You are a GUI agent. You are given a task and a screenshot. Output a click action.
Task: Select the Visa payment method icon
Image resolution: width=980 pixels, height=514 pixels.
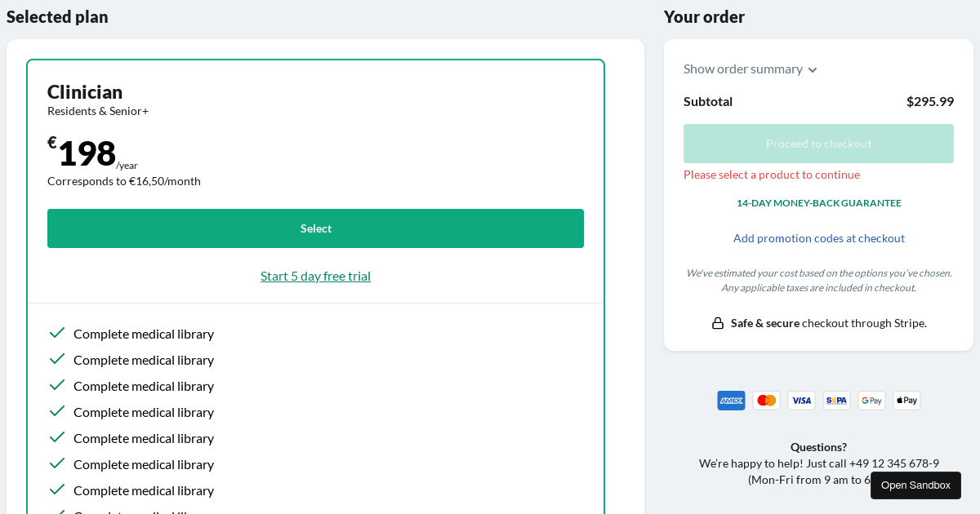click(x=801, y=401)
